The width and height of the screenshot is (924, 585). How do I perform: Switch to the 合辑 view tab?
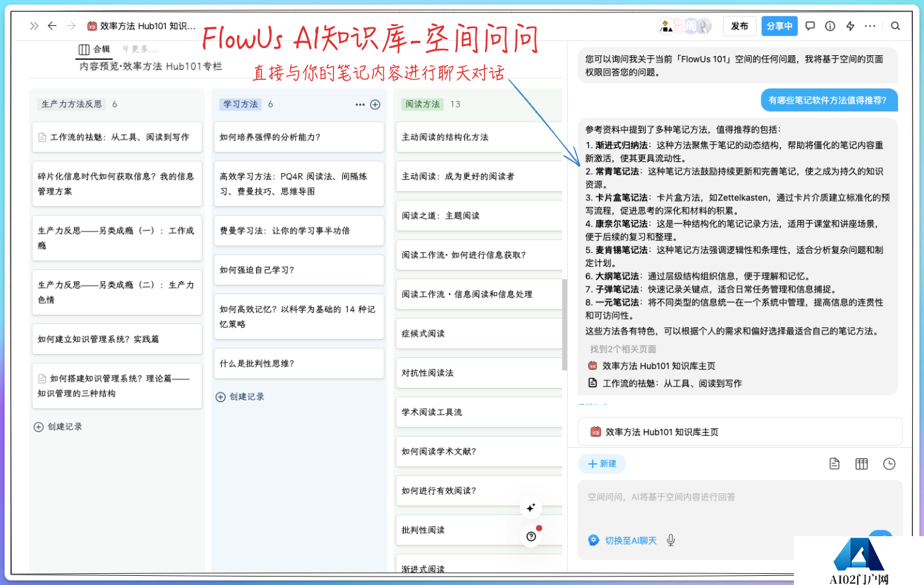click(94, 49)
